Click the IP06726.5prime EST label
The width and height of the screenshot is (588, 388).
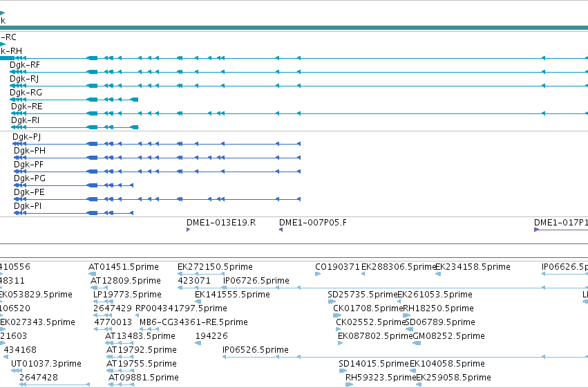coord(256,281)
